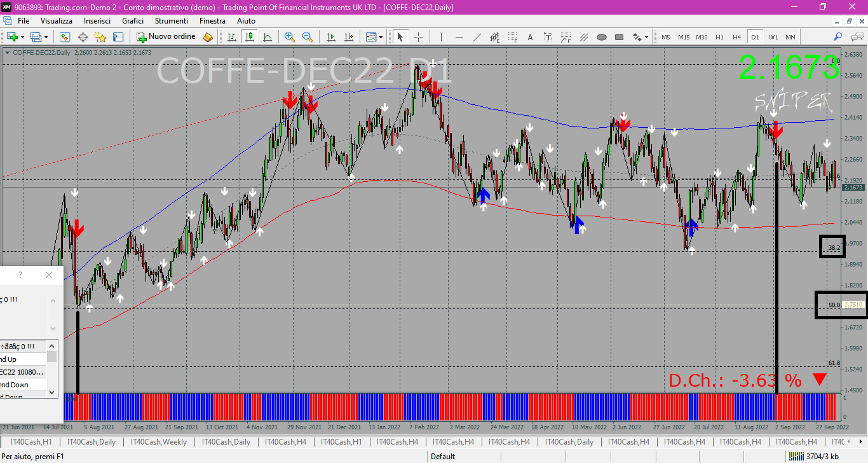Open the Aiuto menu

pos(246,21)
